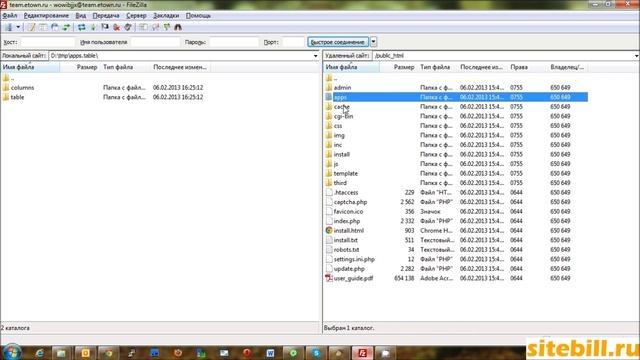Select the remote img folder
This screenshot has width=640, height=360.
click(x=339, y=135)
